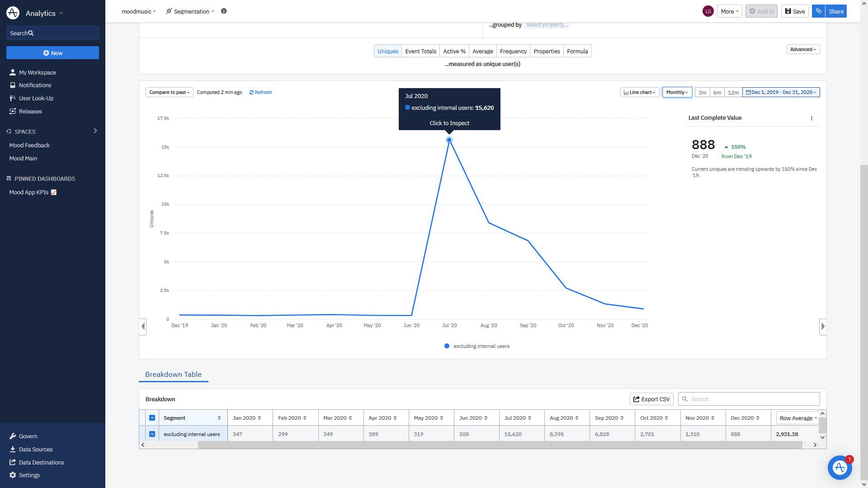Uncheck the excluding internal users row checkbox
The width and height of the screenshot is (868, 488).
tap(152, 434)
